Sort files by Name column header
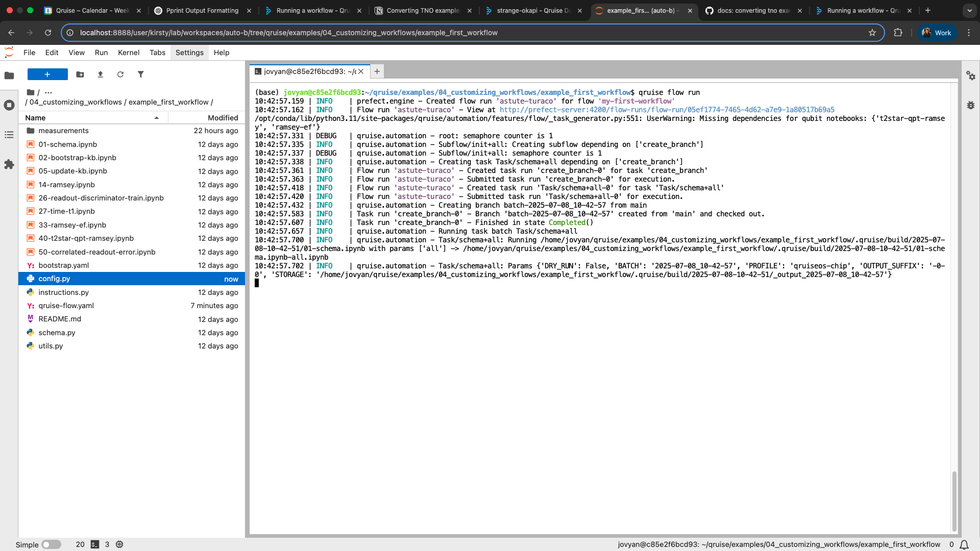This screenshot has height=551, width=980. click(x=36, y=117)
